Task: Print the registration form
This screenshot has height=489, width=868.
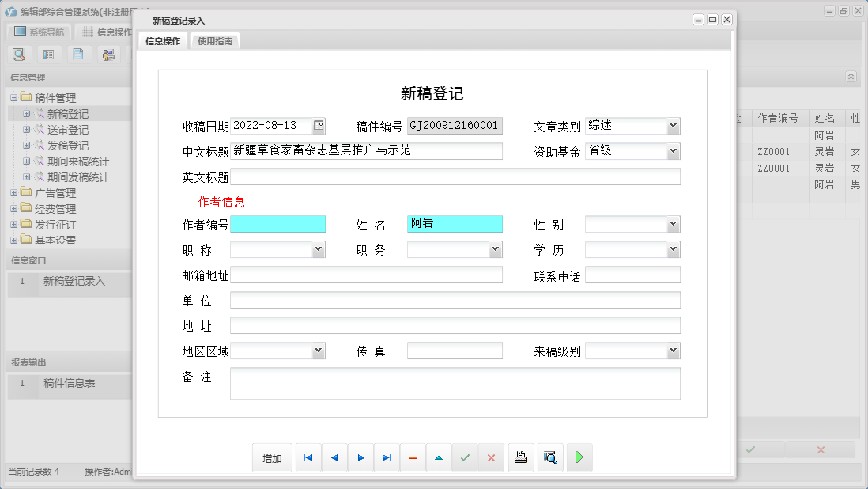Action: 520,457
